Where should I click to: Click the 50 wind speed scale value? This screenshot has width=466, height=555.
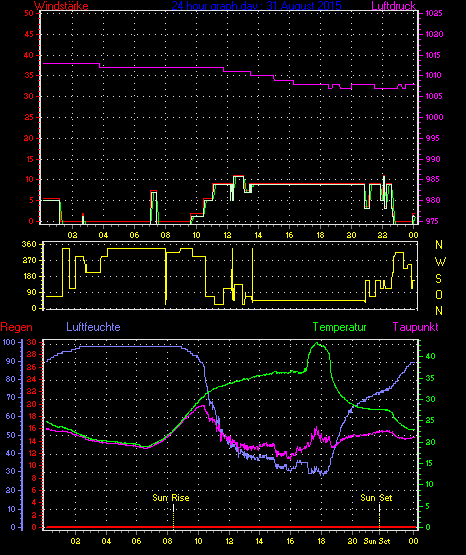point(29,13)
